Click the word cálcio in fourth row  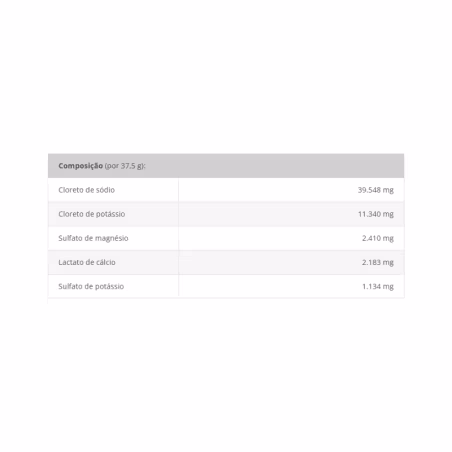point(106,262)
